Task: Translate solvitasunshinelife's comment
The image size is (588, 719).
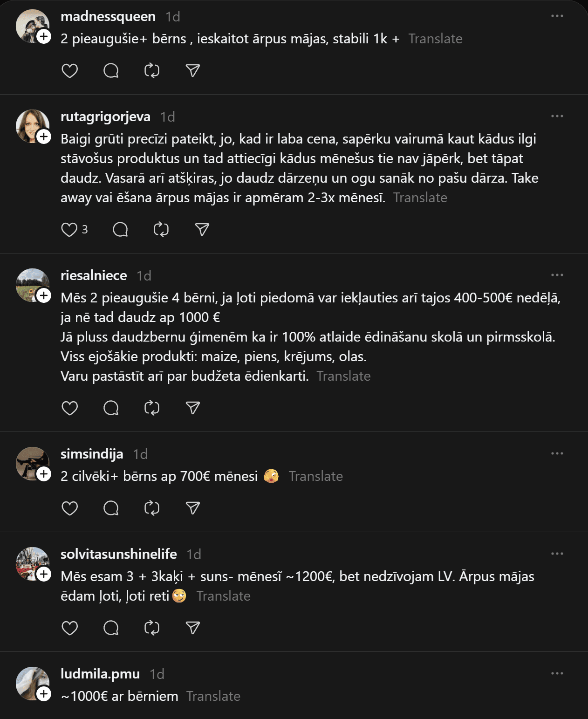Action: pyautogui.click(x=223, y=596)
